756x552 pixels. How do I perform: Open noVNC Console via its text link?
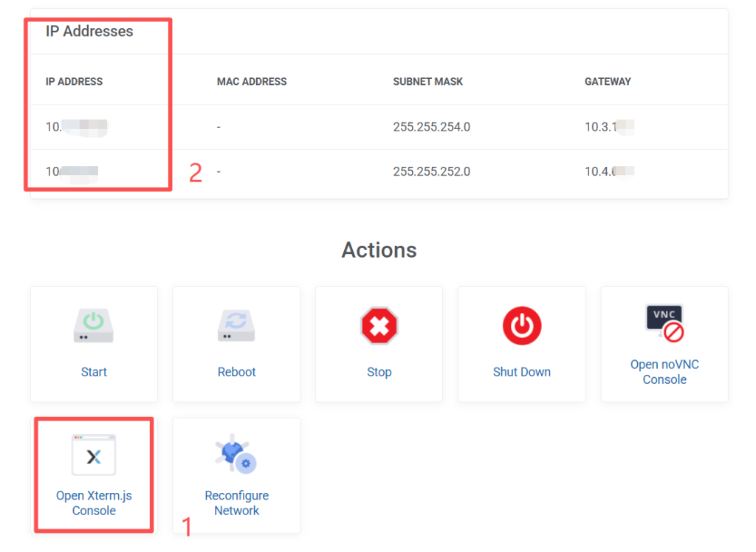click(x=664, y=372)
